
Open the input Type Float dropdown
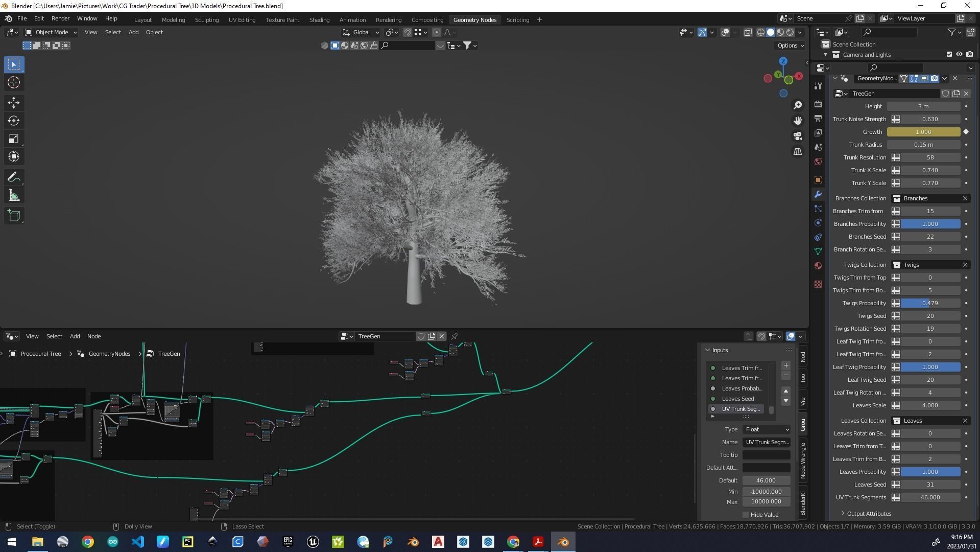767,429
